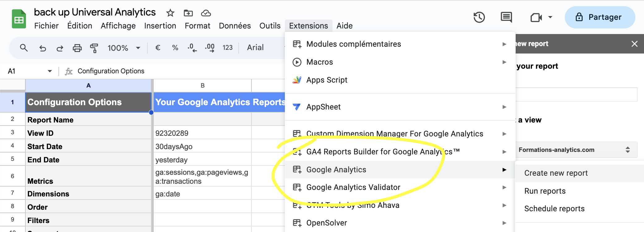Apply euro currency format
Viewport: 644px width, 232px height.
click(x=158, y=48)
